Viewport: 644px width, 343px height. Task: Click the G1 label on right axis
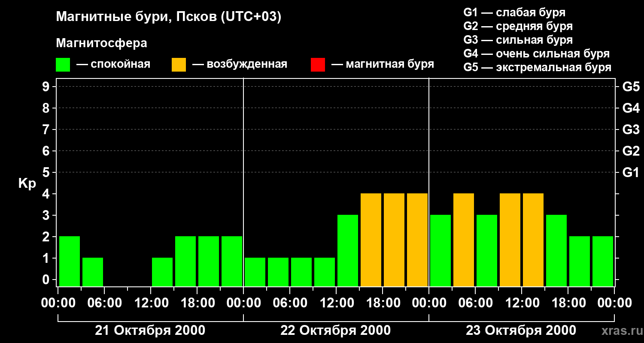pyautogui.click(x=631, y=172)
